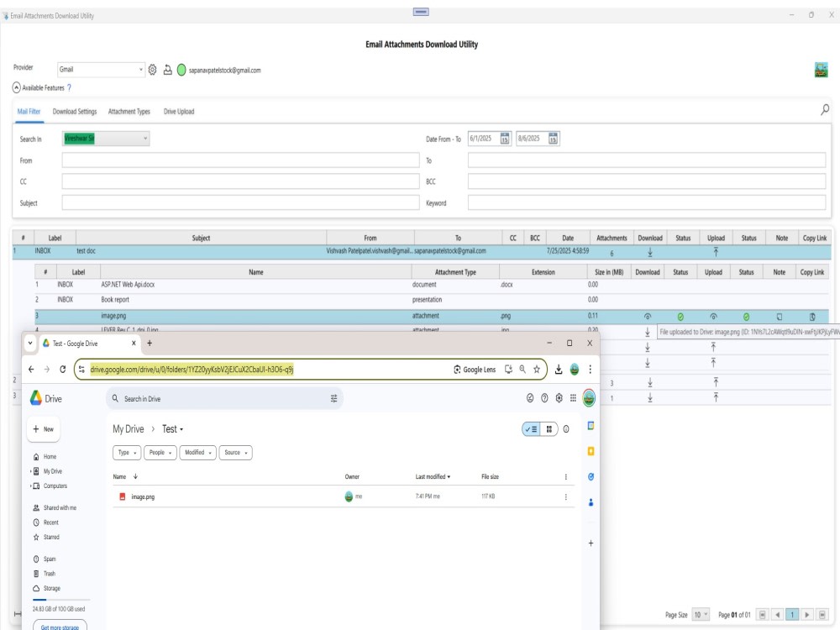This screenshot has width=840, height=630.
Task: Open My Drive breadcrumb link
Action: pyautogui.click(x=128, y=429)
